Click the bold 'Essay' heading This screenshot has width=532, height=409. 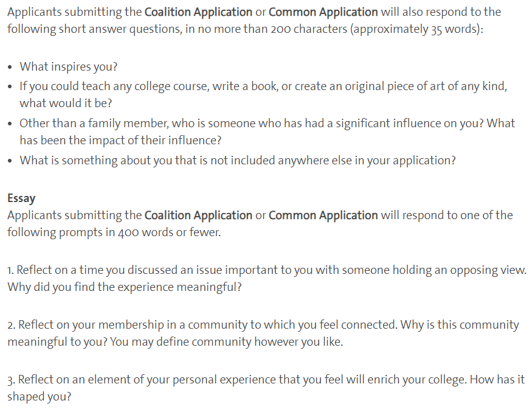click(x=21, y=198)
